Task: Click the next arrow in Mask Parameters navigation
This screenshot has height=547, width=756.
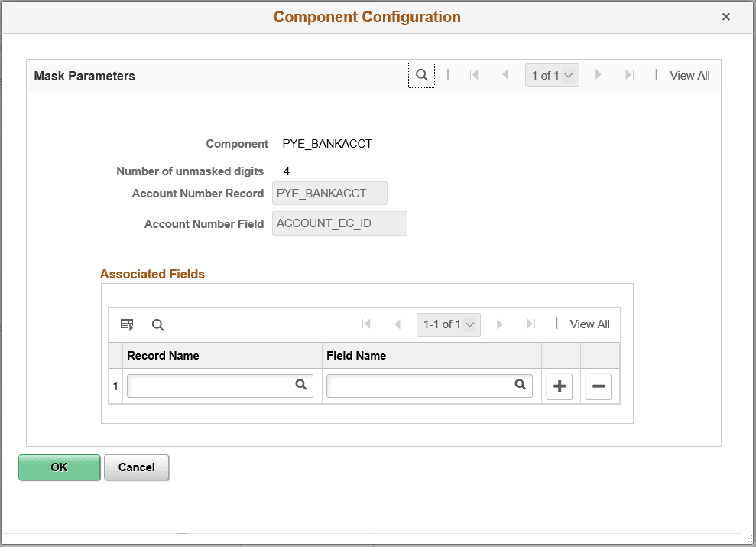Action: (598, 75)
